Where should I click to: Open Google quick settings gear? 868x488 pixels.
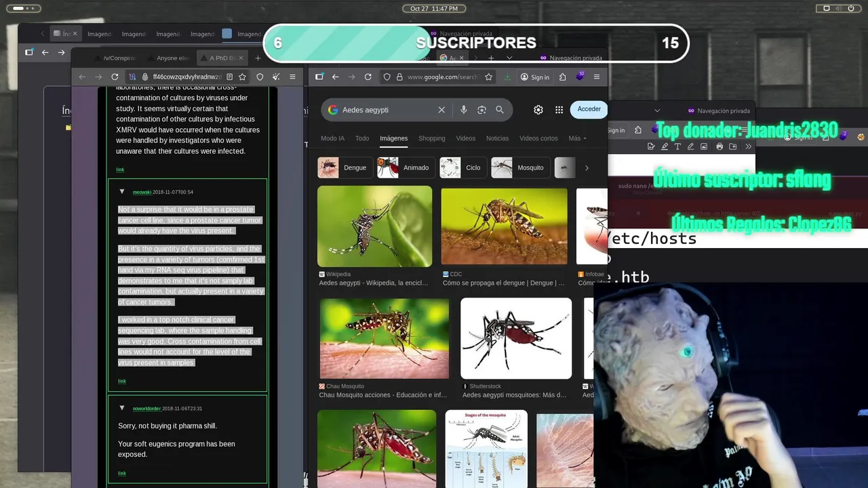[x=538, y=110]
